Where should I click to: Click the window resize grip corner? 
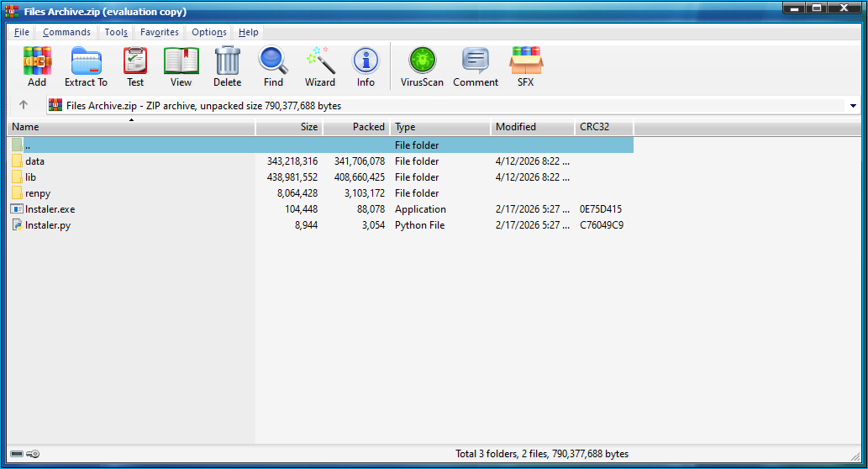pos(855,456)
